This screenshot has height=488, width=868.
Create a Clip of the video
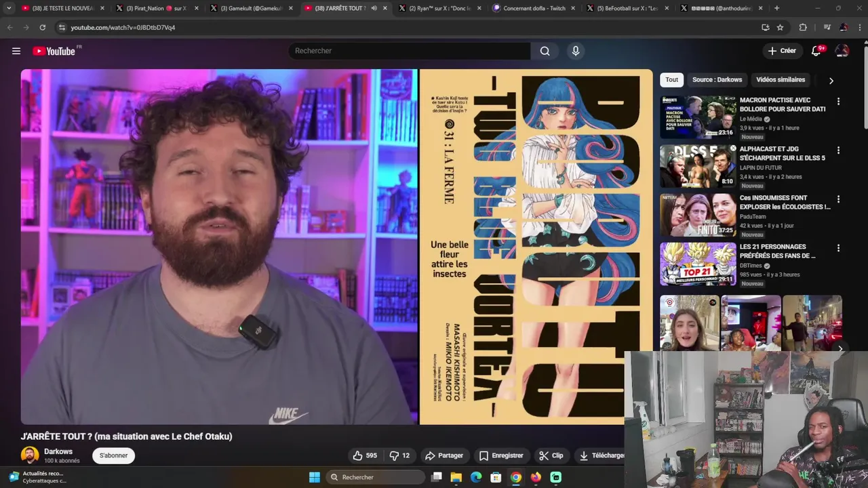(551, 455)
